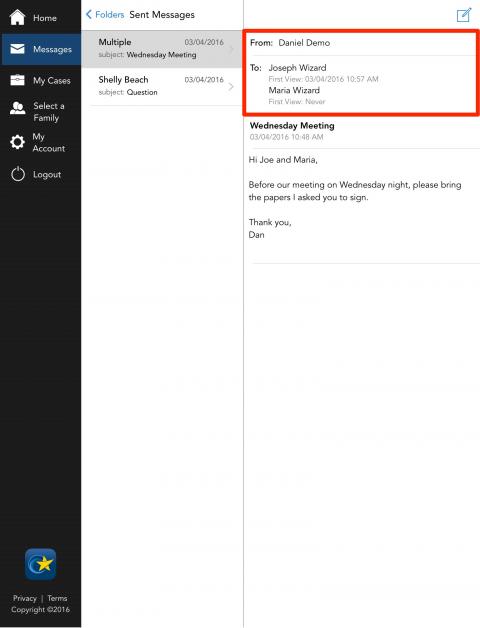This screenshot has width=480, height=628.
Task: Click the compose new message icon
Action: point(464,15)
